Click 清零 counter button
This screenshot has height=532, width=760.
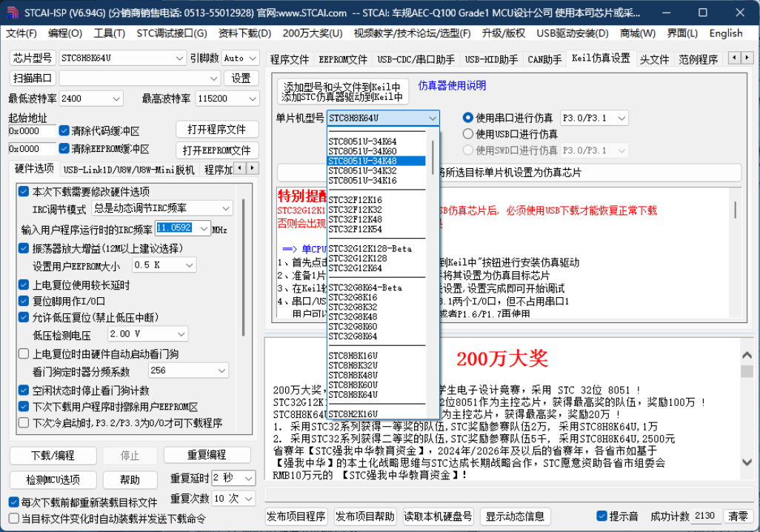(738, 516)
